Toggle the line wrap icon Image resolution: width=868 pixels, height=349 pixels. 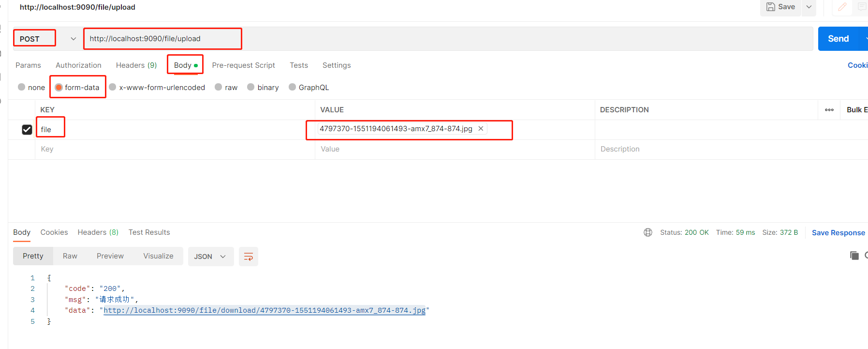[x=249, y=257]
